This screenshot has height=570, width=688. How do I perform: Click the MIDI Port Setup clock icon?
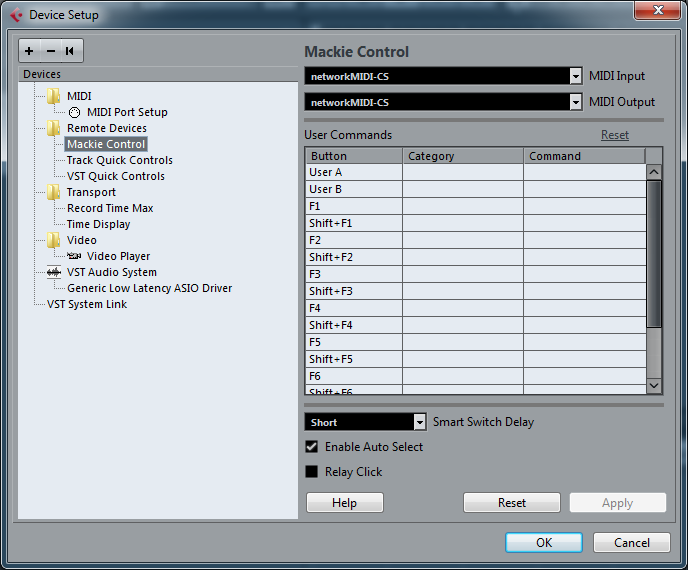tap(75, 113)
